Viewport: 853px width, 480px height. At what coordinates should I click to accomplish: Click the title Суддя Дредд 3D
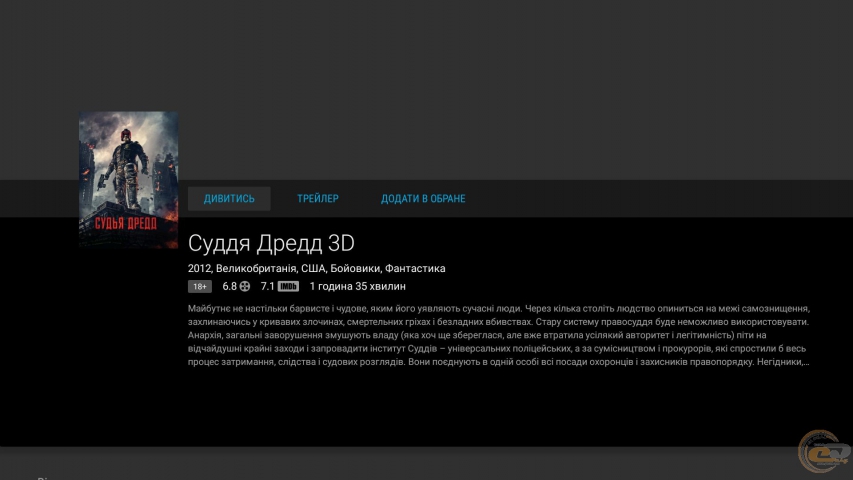[271, 243]
